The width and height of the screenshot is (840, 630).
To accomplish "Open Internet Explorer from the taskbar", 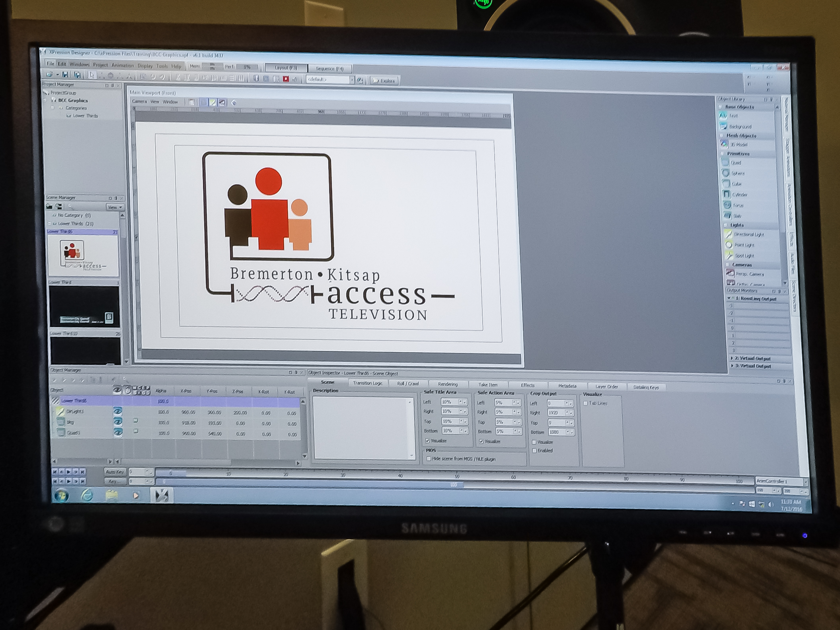I will point(87,495).
